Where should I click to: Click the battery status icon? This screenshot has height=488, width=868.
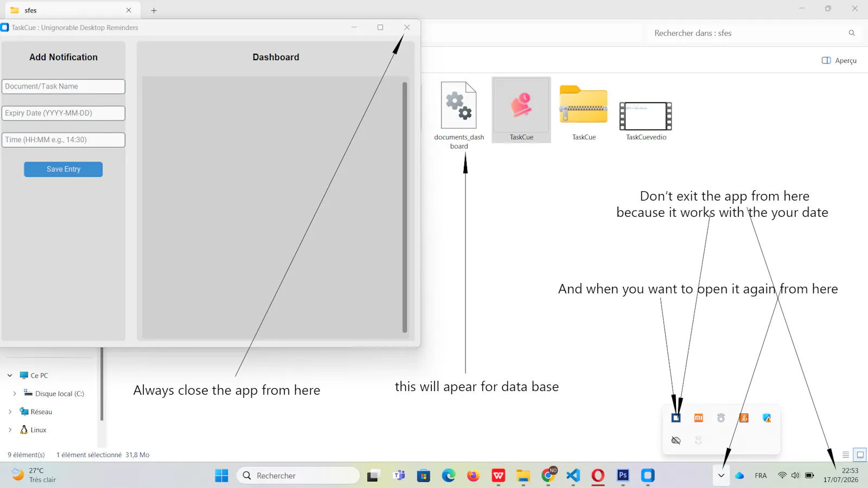809,476
